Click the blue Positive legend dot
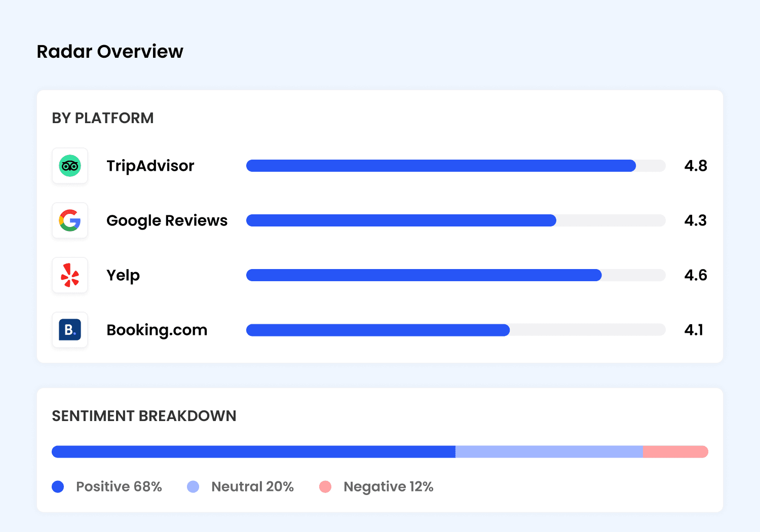This screenshot has width=760, height=532. coord(58,486)
